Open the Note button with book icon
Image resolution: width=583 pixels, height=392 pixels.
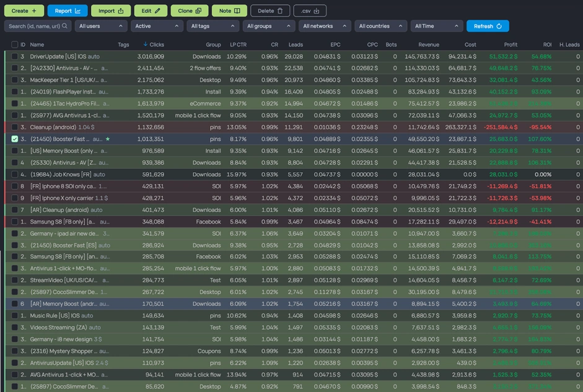pyautogui.click(x=229, y=11)
